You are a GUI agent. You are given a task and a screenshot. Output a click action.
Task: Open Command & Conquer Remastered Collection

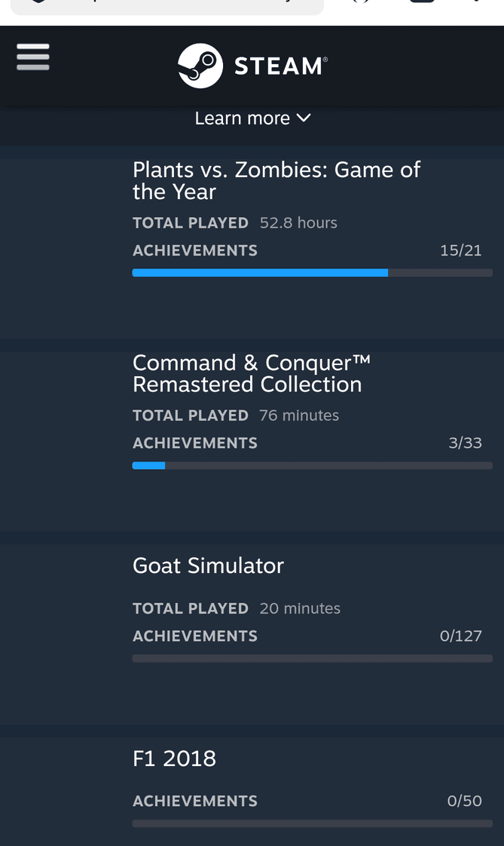[251, 373]
